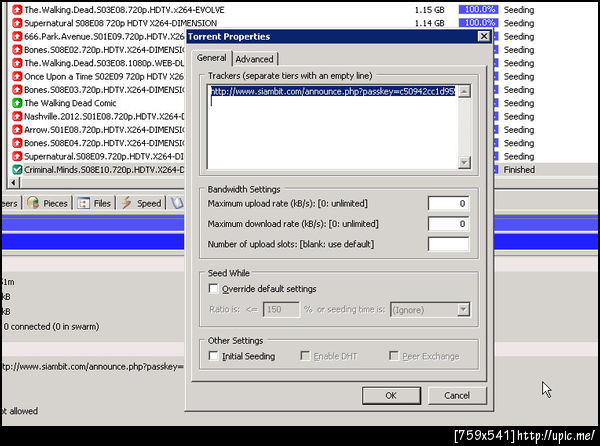Click status icon of Nashville.2012.S01E08 torrent
The image size is (600, 446).
[x=17, y=116]
